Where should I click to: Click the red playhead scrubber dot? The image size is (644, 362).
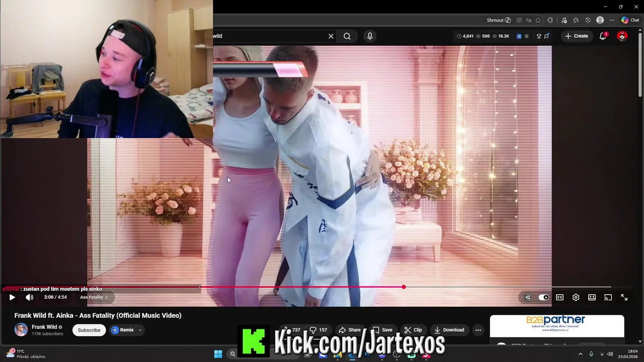[x=404, y=287]
